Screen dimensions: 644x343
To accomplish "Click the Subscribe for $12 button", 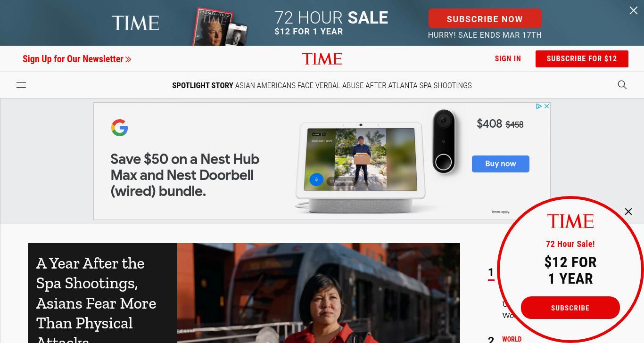I will pyautogui.click(x=582, y=59).
